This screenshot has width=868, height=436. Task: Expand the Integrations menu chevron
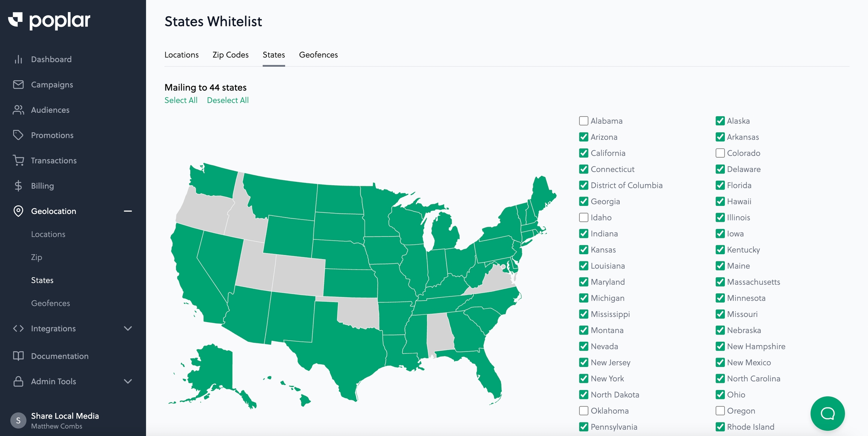(128, 329)
